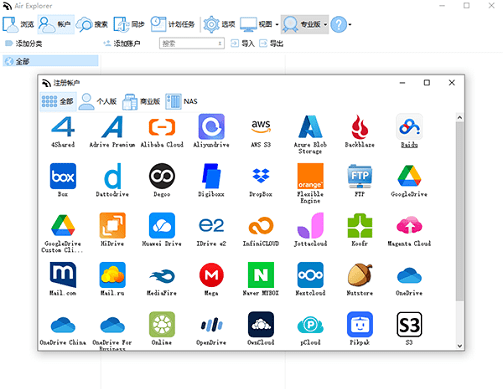The image size is (503, 389).
Task: Select the Box service icon
Action: pos(63,180)
